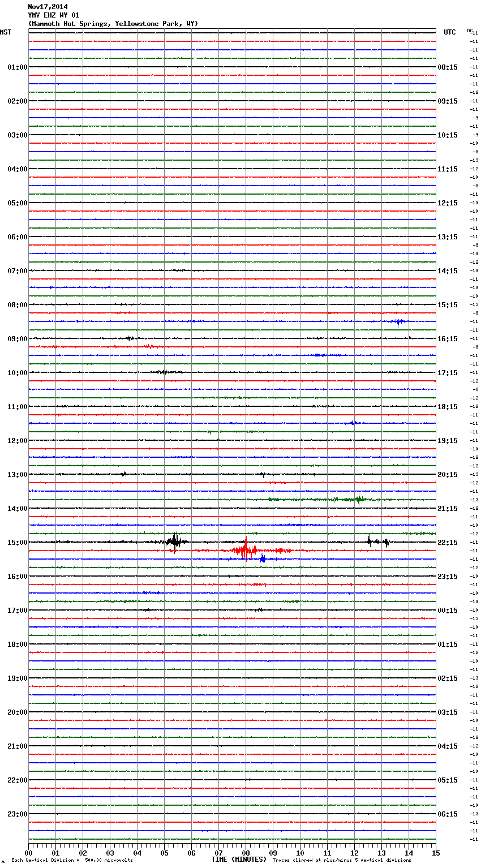Click the 21:15 UTC time label
Screen dimensions: 481x868
448,509
